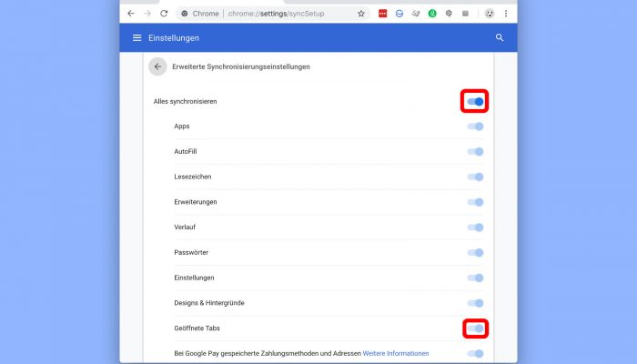Open the profile avatar icon
The width and height of the screenshot is (637, 364).
(490, 14)
